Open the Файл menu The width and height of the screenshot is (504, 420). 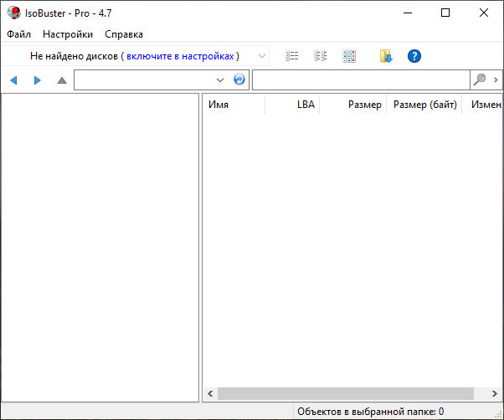coord(18,34)
